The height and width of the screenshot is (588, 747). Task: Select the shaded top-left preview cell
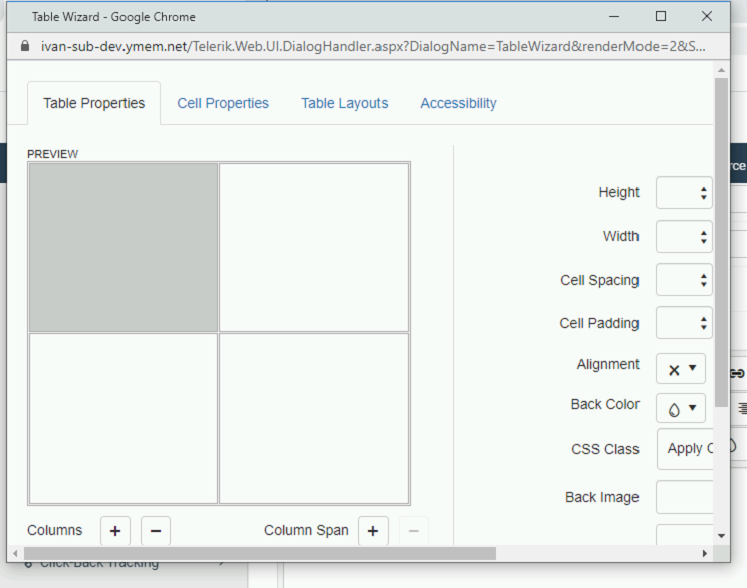[x=123, y=247]
